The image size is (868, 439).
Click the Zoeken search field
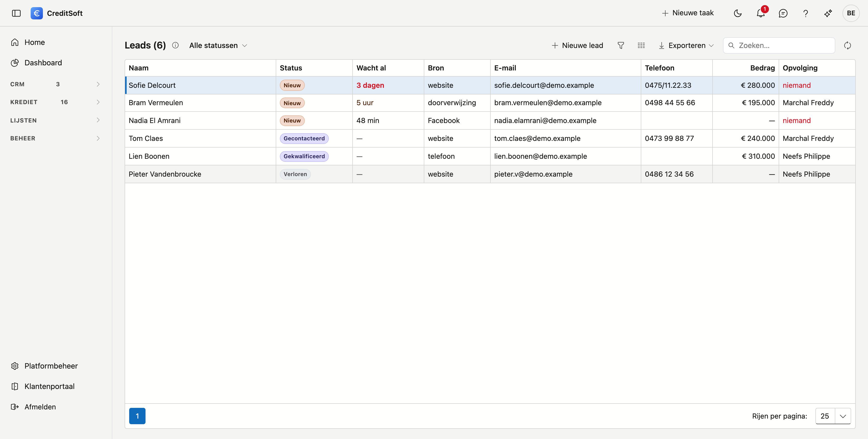779,45
